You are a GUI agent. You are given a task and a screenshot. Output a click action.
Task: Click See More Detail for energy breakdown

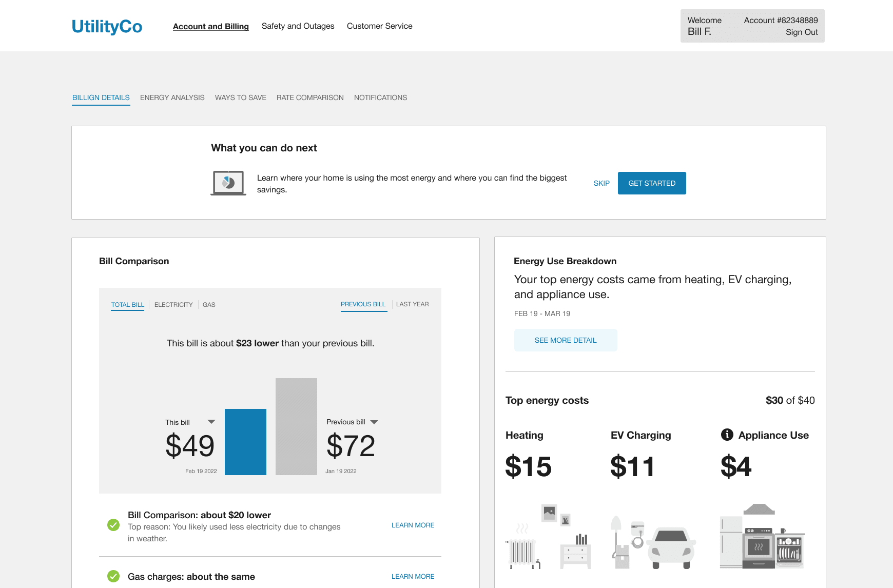click(x=565, y=340)
